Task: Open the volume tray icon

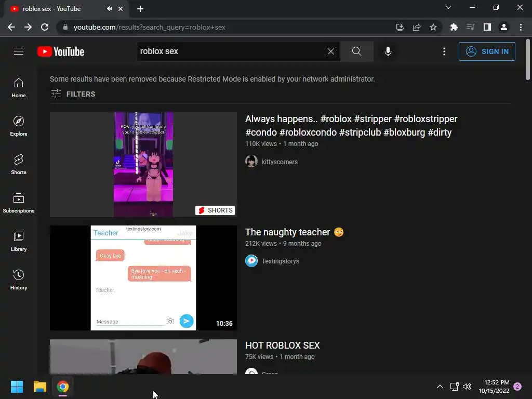Action: tap(467, 387)
